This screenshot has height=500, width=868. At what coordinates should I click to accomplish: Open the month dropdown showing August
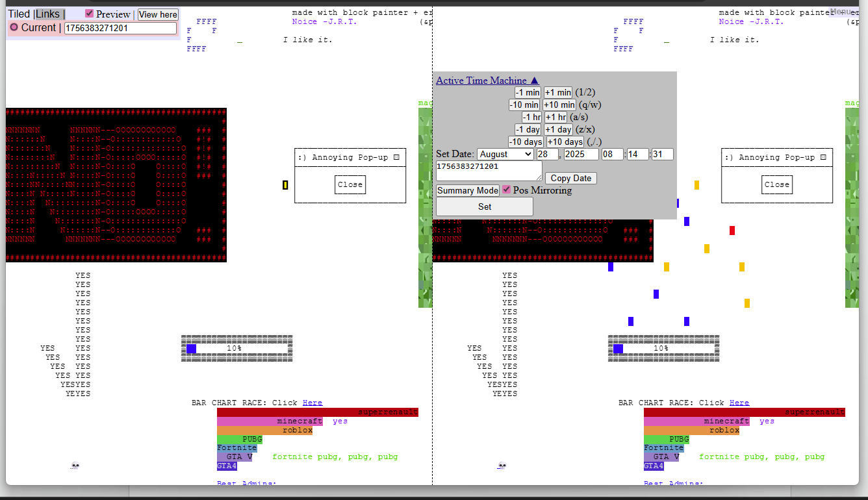pyautogui.click(x=505, y=155)
